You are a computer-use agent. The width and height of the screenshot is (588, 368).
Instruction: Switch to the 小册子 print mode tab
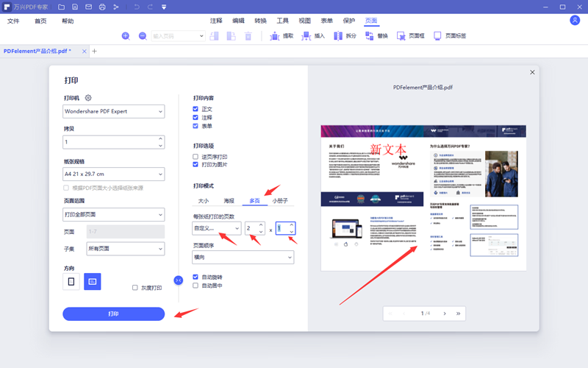280,200
